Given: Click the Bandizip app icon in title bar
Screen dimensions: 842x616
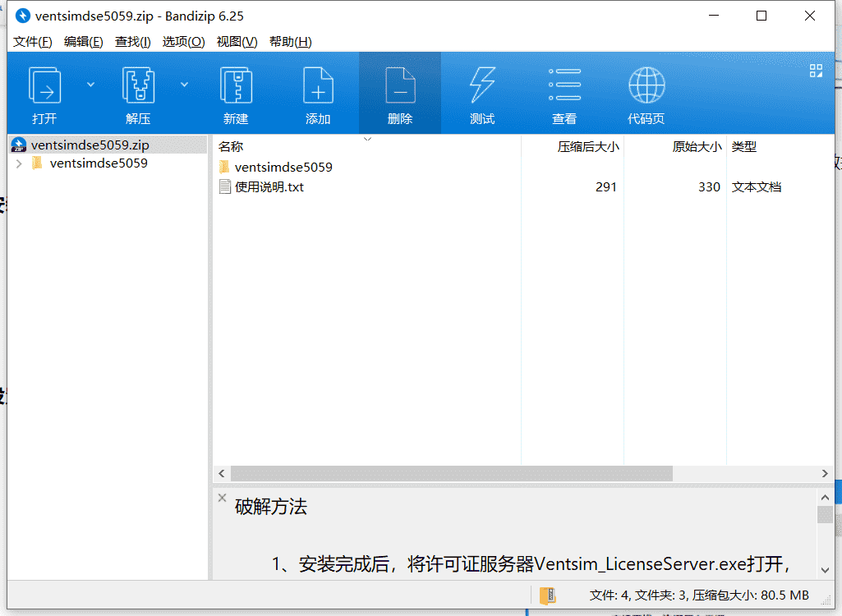Looking at the screenshot, I should pos(22,16).
